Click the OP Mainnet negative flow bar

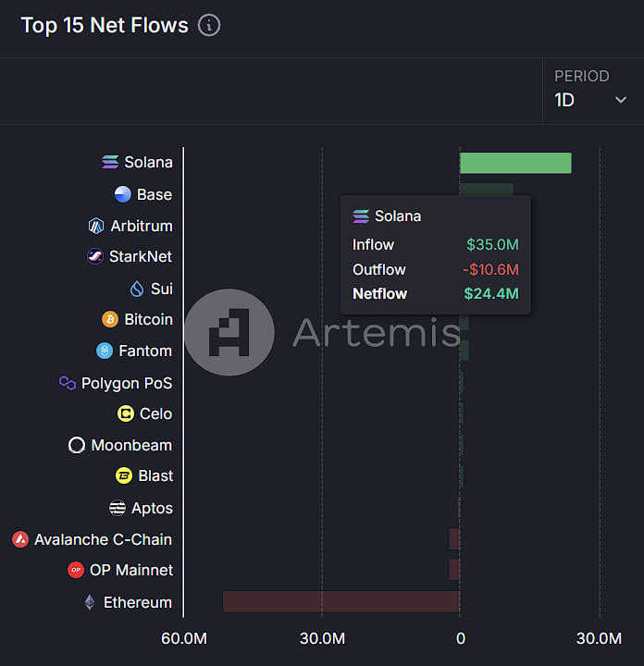click(x=454, y=570)
